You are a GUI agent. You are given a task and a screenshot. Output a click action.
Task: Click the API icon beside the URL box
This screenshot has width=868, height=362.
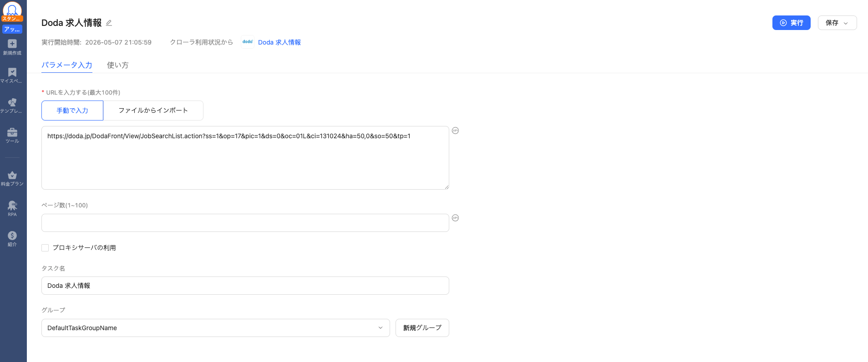(455, 131)
